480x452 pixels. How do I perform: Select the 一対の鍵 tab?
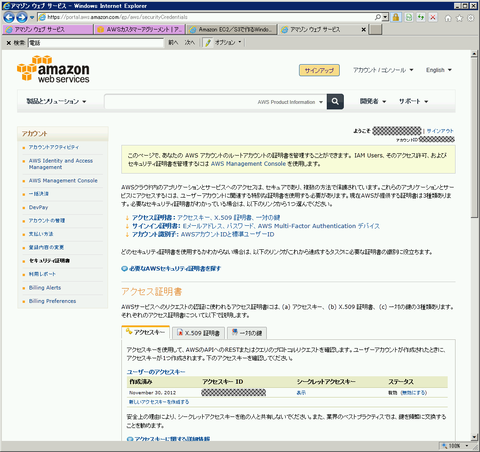coord(247,333)
